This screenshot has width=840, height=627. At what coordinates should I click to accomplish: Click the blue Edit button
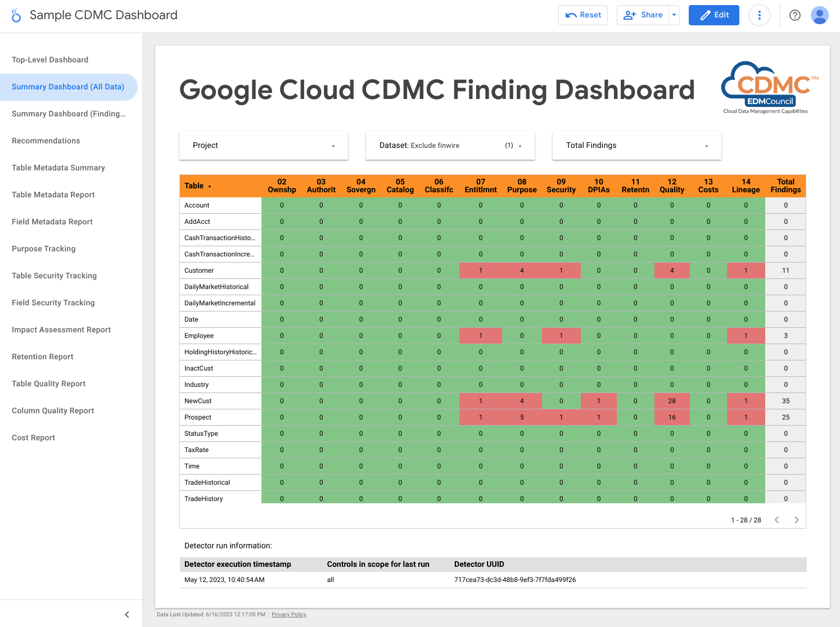[714, 15]
